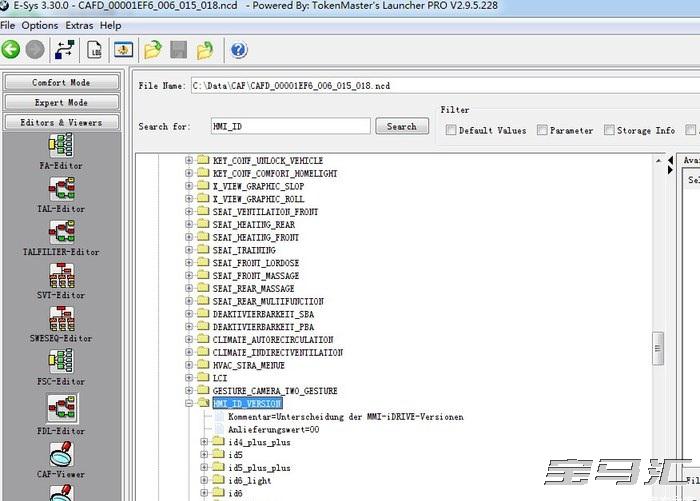
Task: Open the Options menu
Action: pyautogui.click(x=40, y=25)
